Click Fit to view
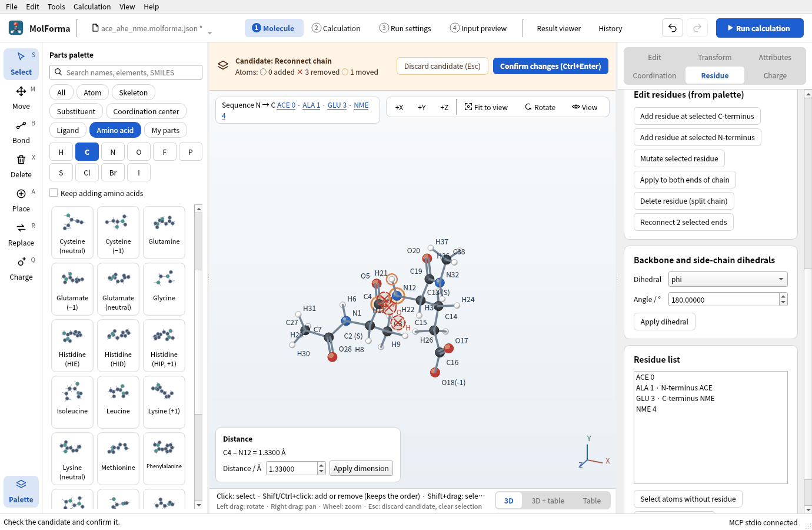 (x=486, y=107)
